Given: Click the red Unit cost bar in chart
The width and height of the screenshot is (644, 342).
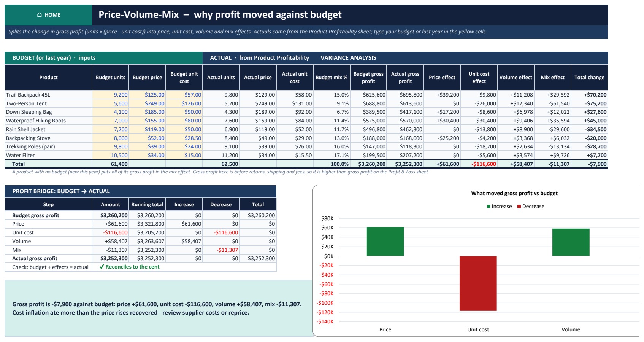Looking at the screenshot, I should [478, 283].
